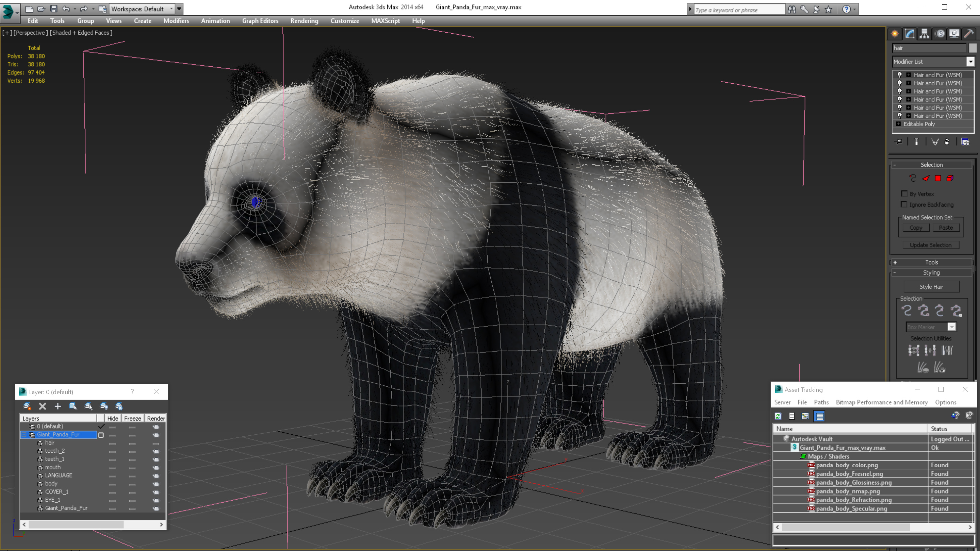This screenshot has height=551, width=980.
Task: Click Create New Layer icon in Layer dialog
Action: (x=27, y=406)
